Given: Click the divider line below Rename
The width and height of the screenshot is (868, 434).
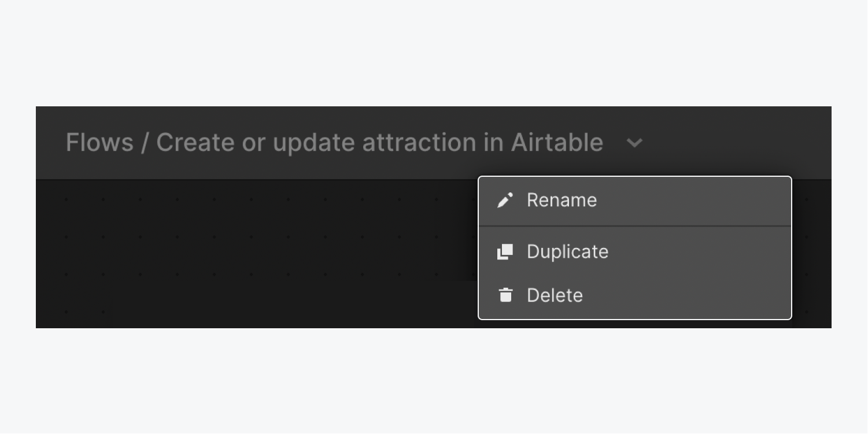Looking at the screenshot, I should (635, 226).
